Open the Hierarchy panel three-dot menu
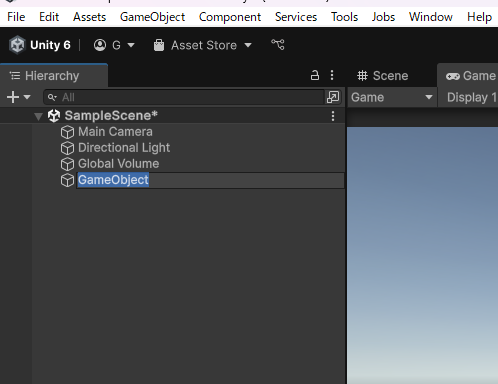 (332, 75)
